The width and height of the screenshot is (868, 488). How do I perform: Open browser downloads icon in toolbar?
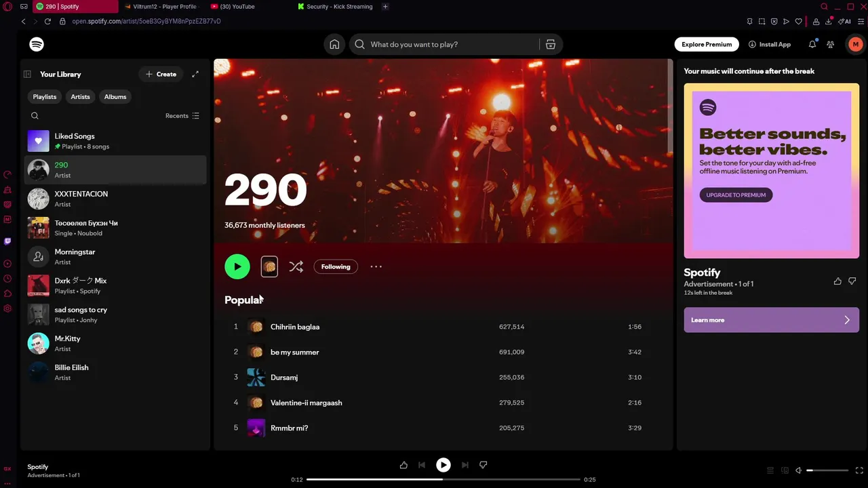click(x=829, y=21)
